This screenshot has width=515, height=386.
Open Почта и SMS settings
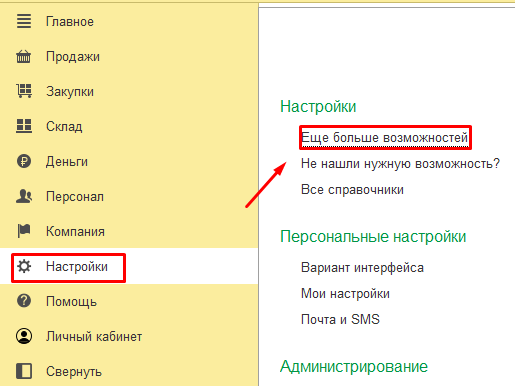[x=340, y=319]
